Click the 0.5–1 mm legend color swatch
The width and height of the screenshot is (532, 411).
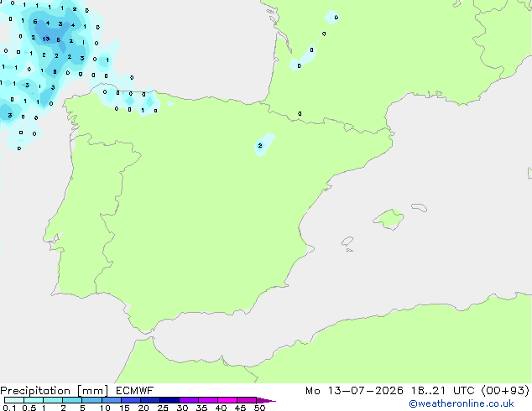34,400
